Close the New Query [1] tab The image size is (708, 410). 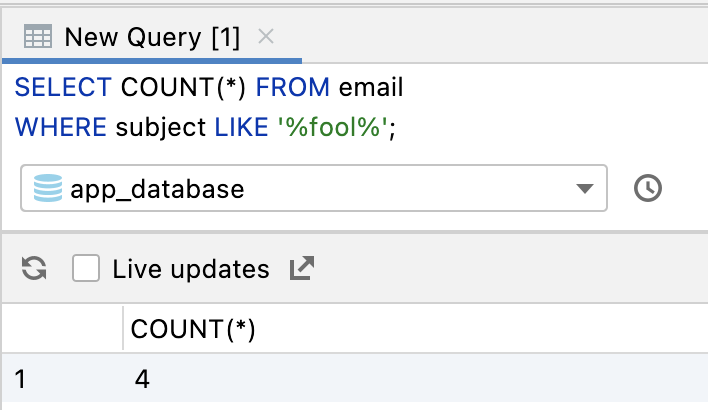coord(265,37)
